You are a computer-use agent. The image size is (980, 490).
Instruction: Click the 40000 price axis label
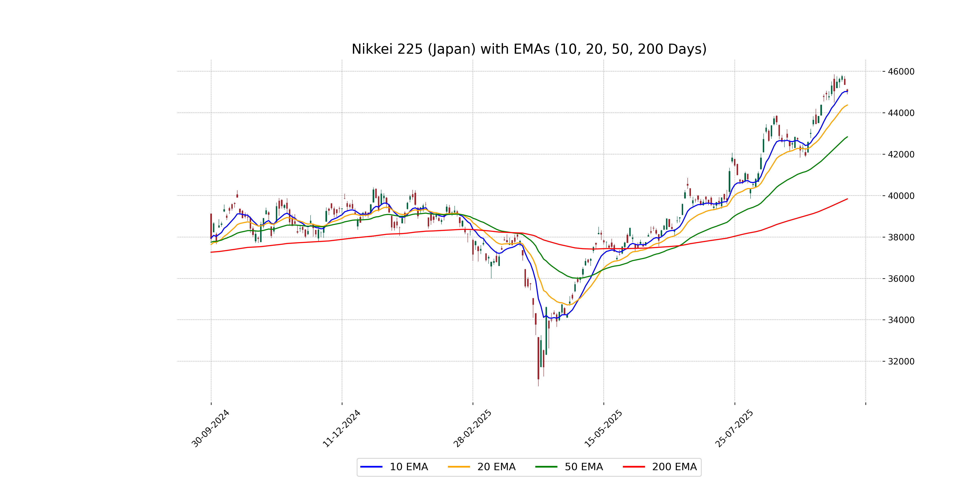click(901, 196)
